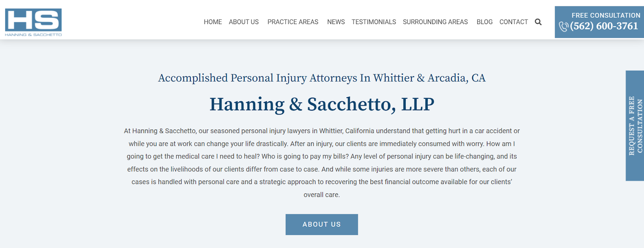Click the magnifying glass search icon
644x248 pixels.
[x=538, y=22]
